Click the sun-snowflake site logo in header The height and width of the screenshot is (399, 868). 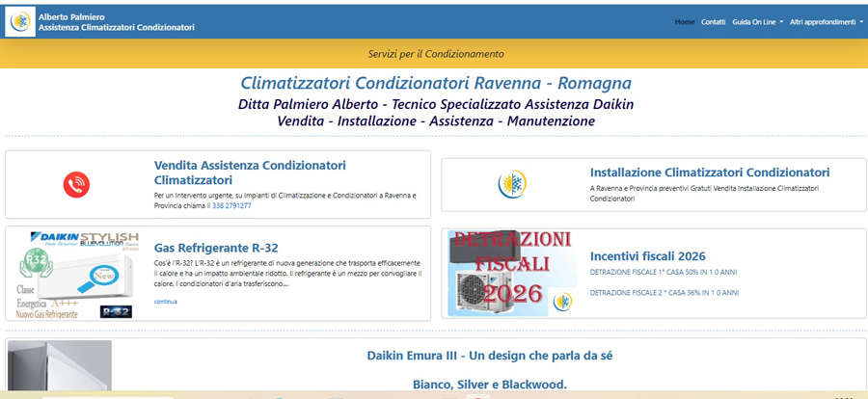20,21
